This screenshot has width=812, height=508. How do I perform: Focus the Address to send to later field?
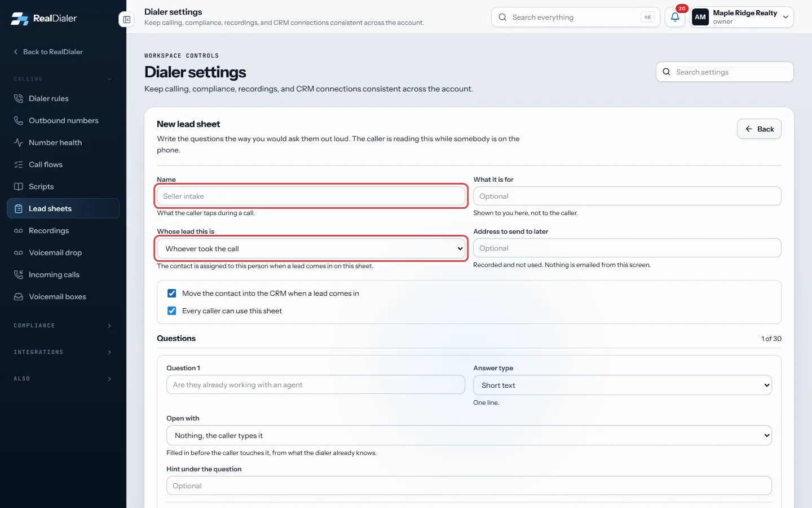click(627, 248)
